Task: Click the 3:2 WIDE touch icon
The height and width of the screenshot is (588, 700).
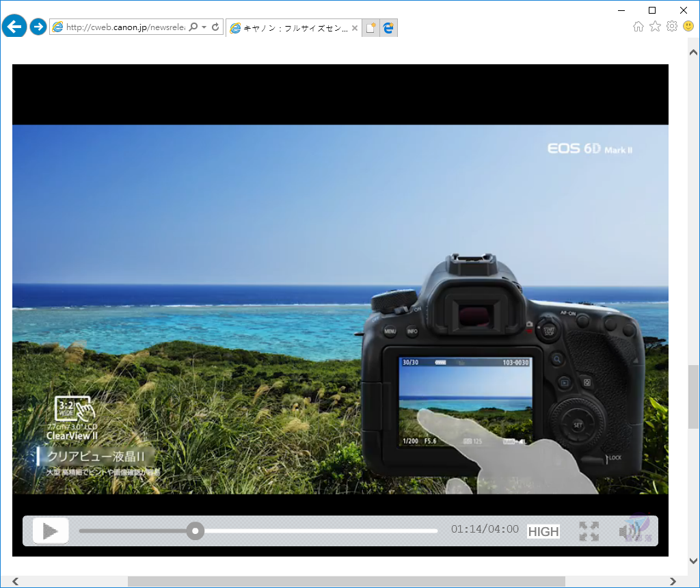Action: (75, 408)
